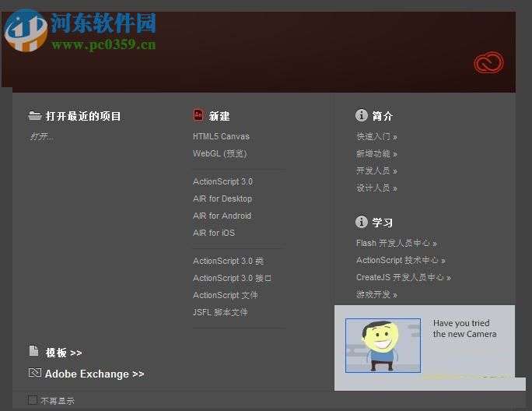
Task: Open the 快速入门 link
Action: [376, 136]
